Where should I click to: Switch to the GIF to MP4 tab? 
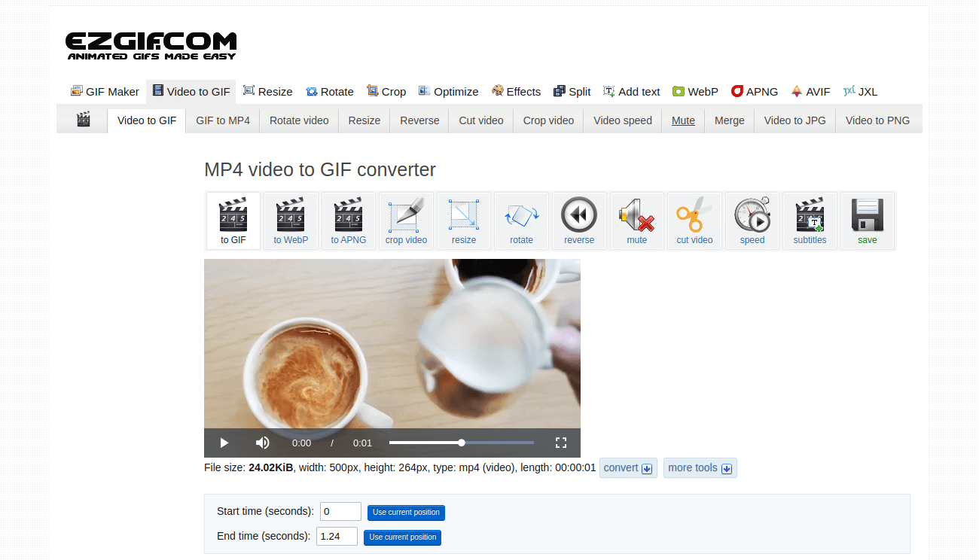[222, 120]
